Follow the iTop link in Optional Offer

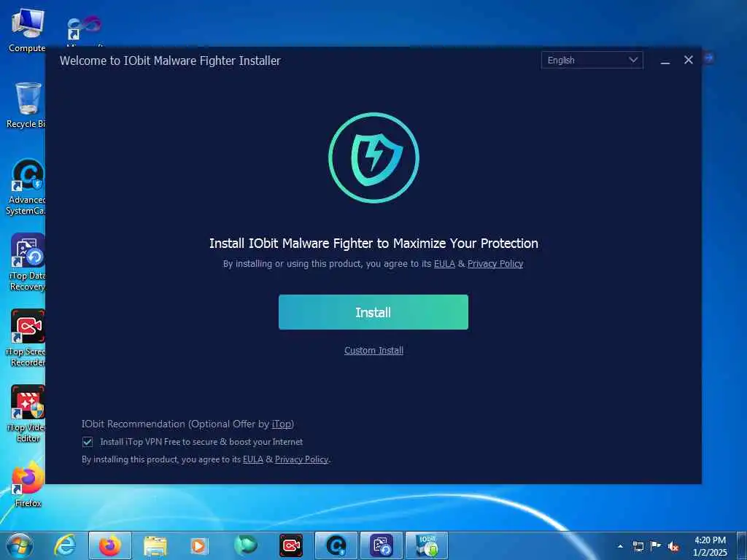click(x=281, y=424)
